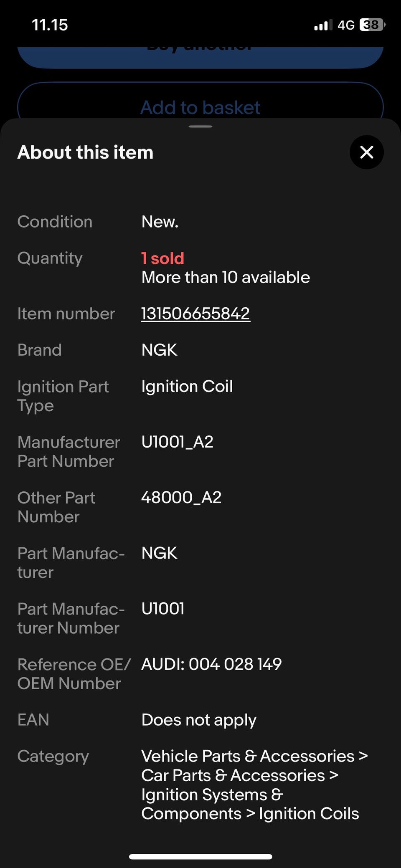Tap the red 1 sold text
401x868 pixels.
pos(162,258)
